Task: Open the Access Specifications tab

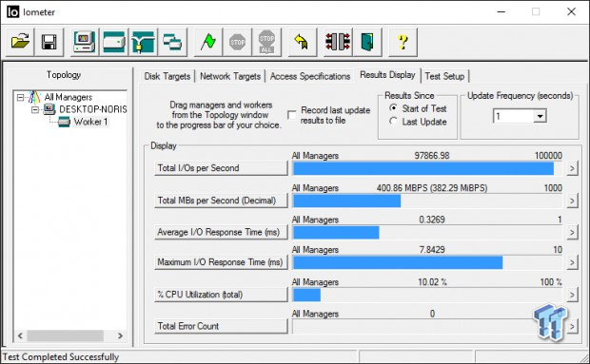Action: (x=310, y=76)
